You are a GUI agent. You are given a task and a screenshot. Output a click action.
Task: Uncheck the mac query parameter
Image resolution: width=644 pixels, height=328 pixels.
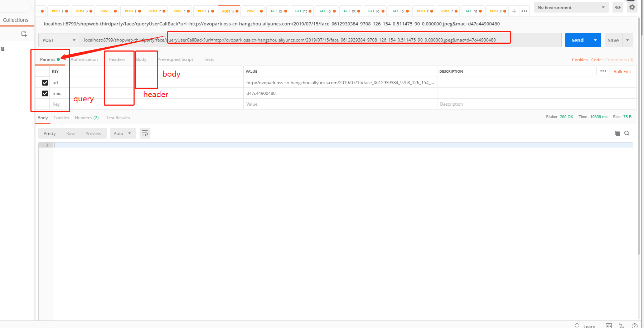[x=45, y=93]
